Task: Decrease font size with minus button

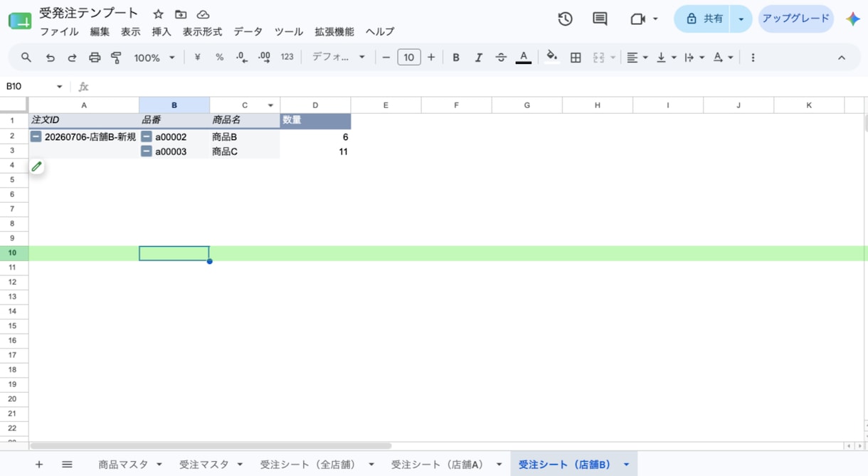Action: [386, 58]
